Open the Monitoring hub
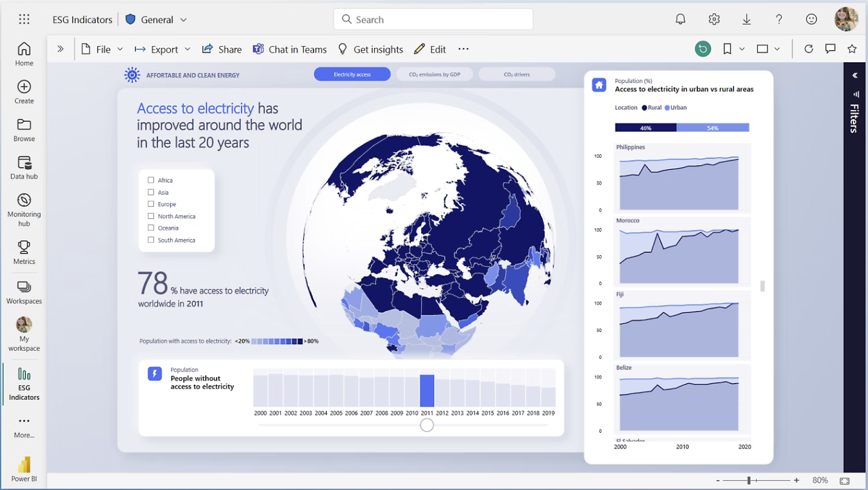 point(24,210)
